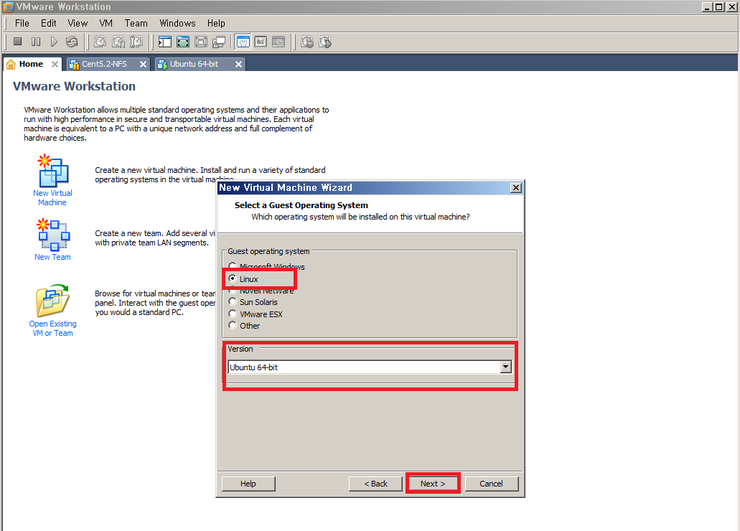The image size is (740, 531).
Task: Open the Edit menu
Action: click(48, 23)
